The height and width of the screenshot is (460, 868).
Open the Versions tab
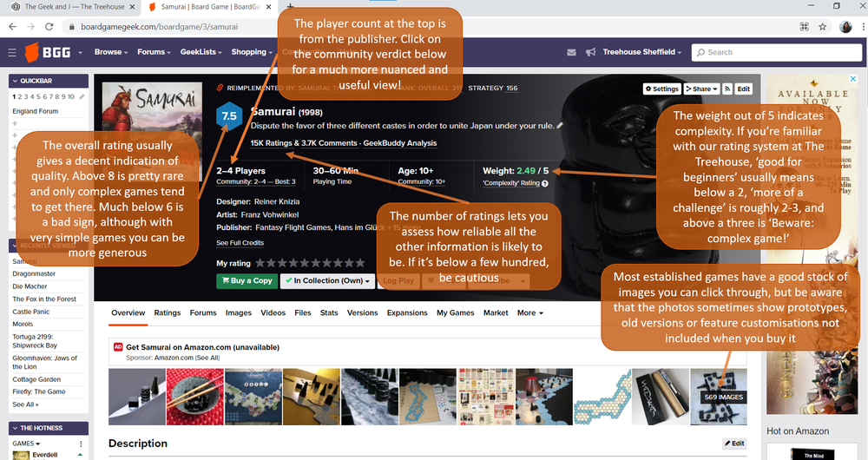point(363,312)
